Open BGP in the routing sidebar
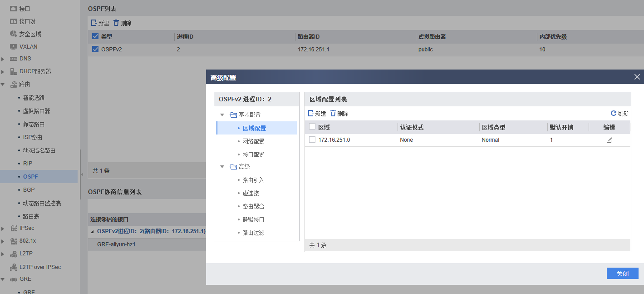Viewport: 644px width, 294px height. click(29, 189)
